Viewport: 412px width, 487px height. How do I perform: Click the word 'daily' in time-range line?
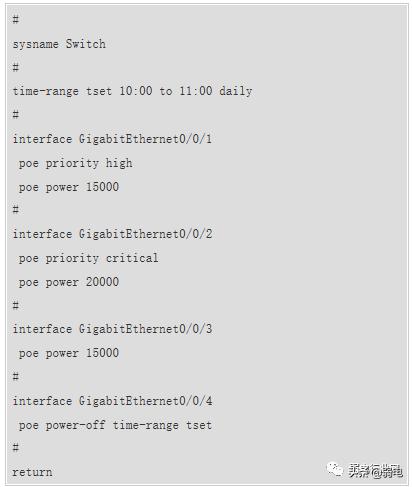(236, 91)
